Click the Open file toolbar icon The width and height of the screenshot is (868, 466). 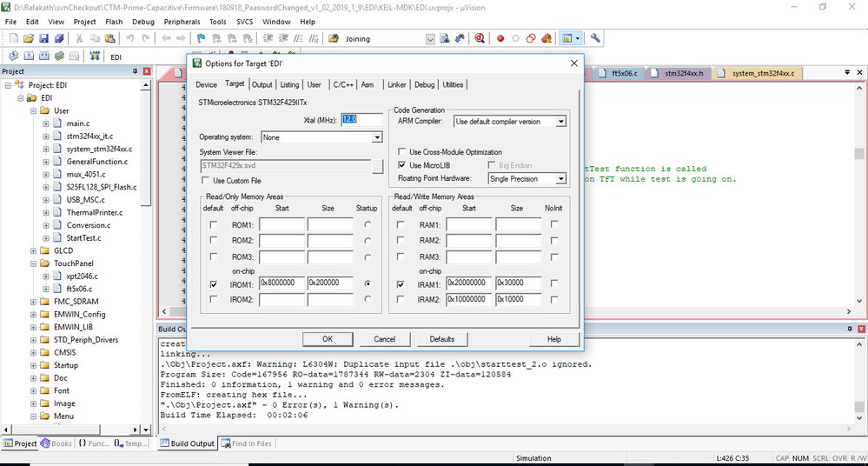28,38
